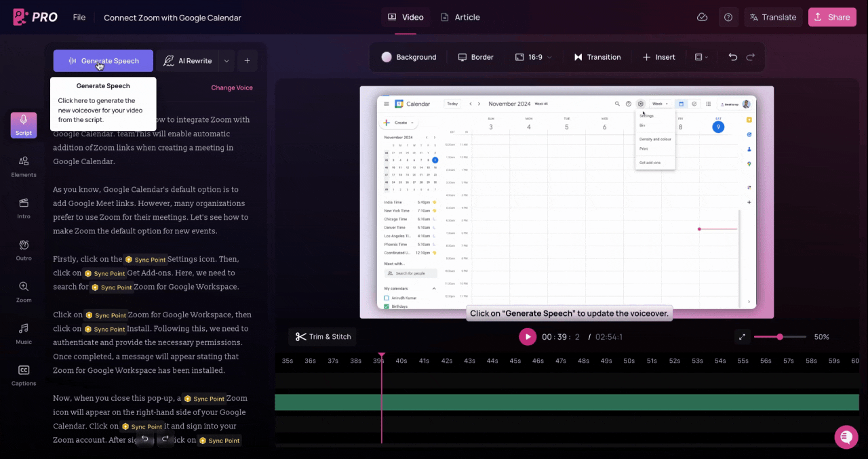
Task: Click the Transition toolbar option
Action: [x=597, y=57]
